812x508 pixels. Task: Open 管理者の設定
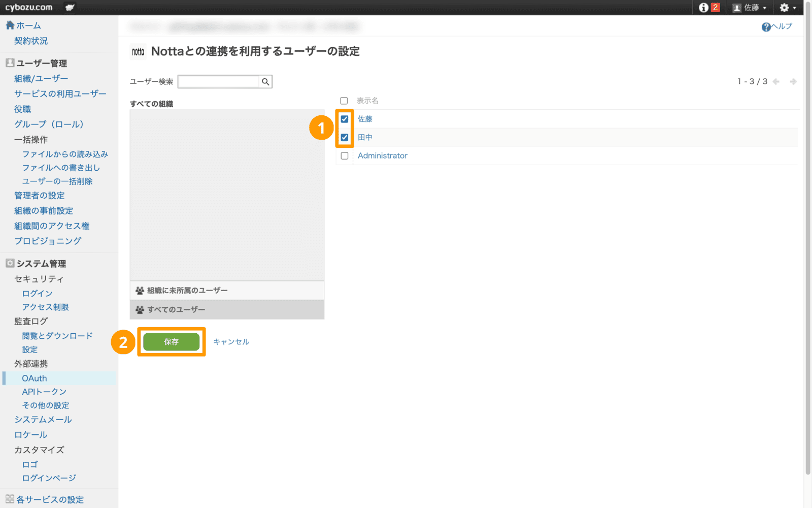click(x=40, y=196)
